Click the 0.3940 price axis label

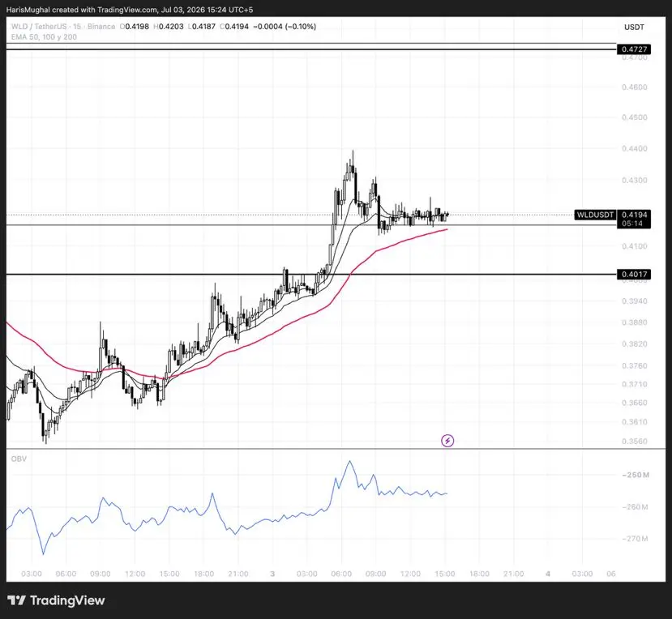coord(634,301)
